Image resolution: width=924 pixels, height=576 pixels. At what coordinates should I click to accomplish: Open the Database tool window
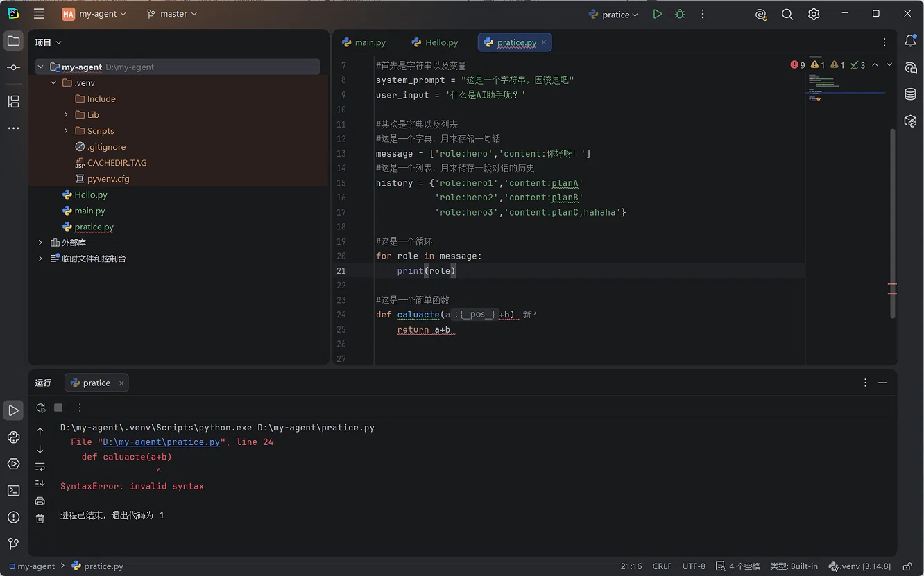910,94
